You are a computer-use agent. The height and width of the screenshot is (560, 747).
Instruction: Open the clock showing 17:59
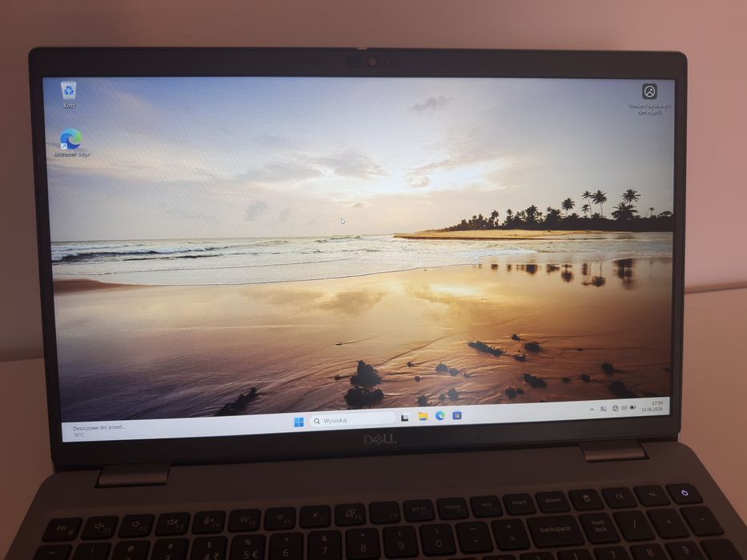pos(653,406)
